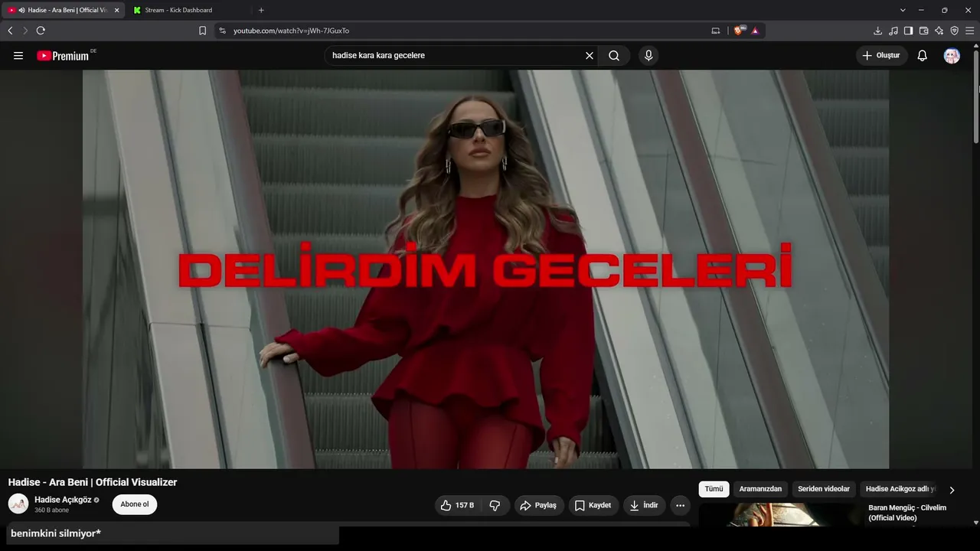This screenshot has height=551, width=980.
Task: Click the Oluştur create button
Action: pyautogui.click(x=882, y=55)
